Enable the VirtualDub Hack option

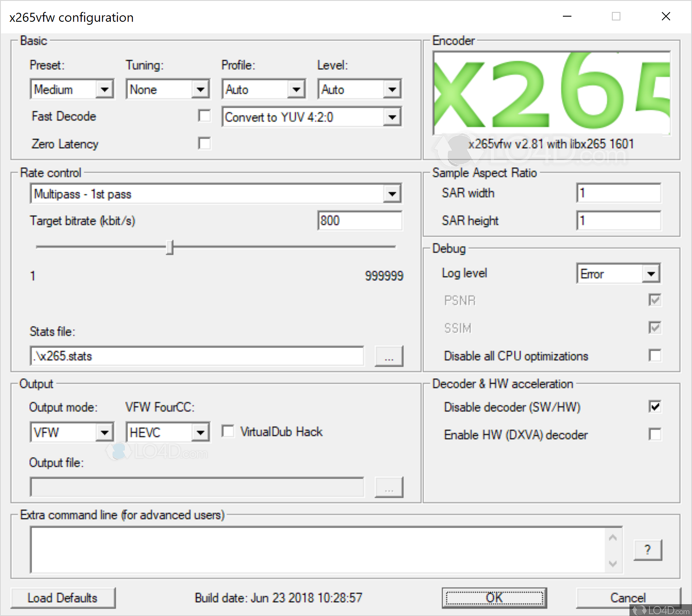(228, 431)
